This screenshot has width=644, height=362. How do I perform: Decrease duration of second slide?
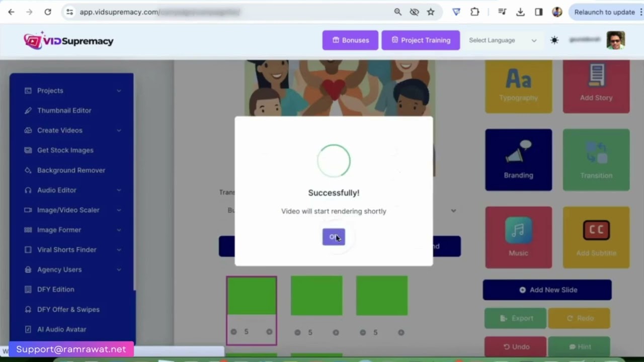[x=297, y=332]
